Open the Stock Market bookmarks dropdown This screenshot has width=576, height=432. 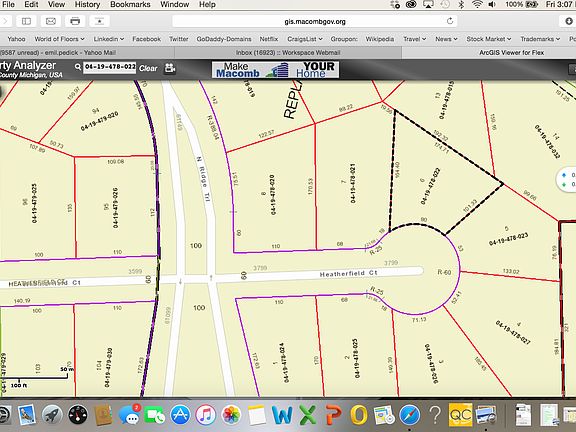(489, 39)
